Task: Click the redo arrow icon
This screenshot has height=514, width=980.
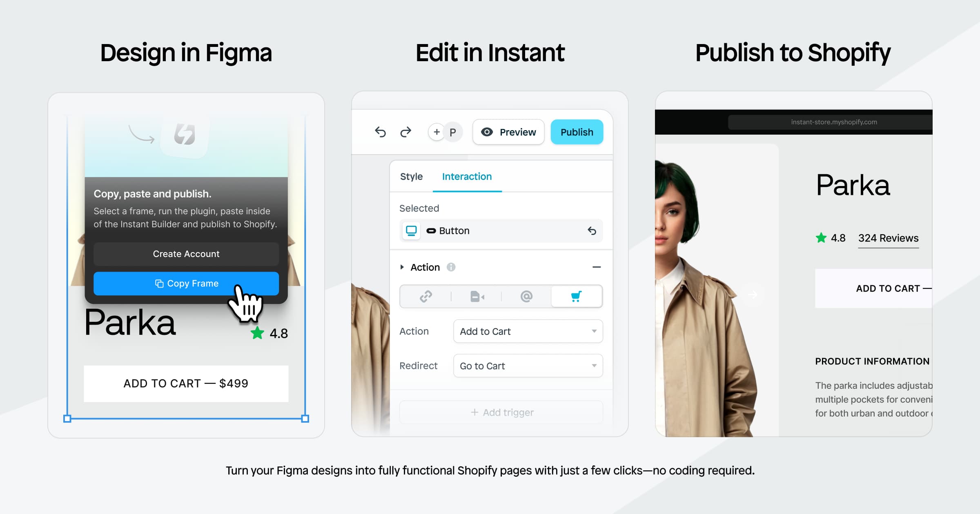Action: coord(404,132)
